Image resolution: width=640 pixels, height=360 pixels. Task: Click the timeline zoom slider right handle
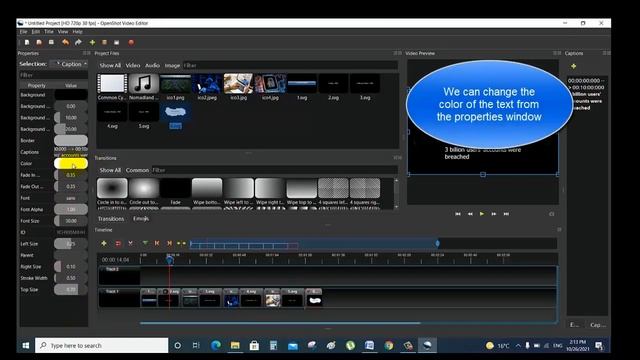pyautogui.click(x=438, y=244)
